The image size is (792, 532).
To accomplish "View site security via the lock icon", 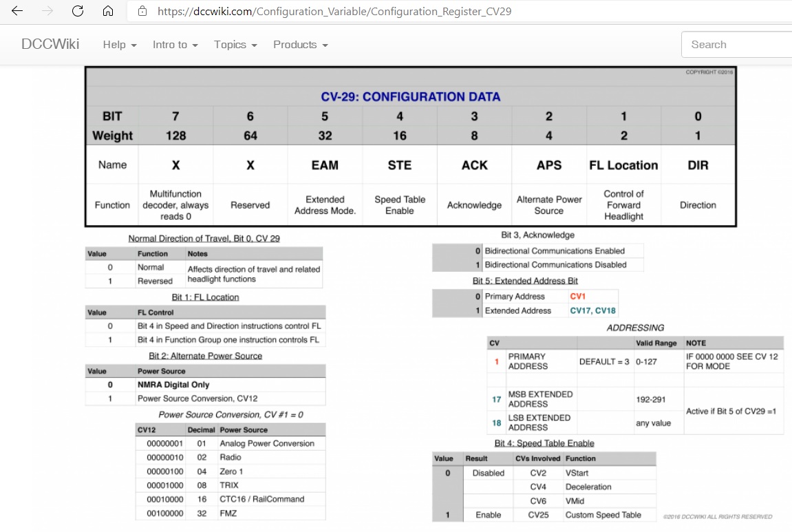I will 142,11.
